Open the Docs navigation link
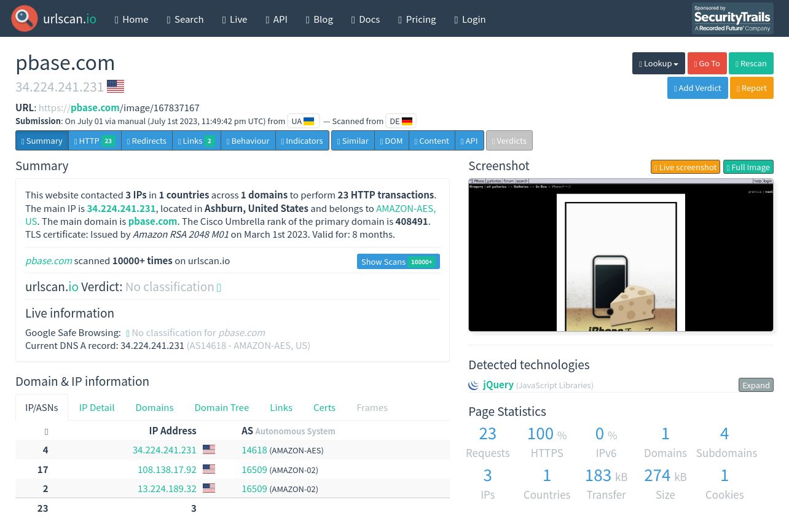789x532 pixels. [x=366, y=19]
